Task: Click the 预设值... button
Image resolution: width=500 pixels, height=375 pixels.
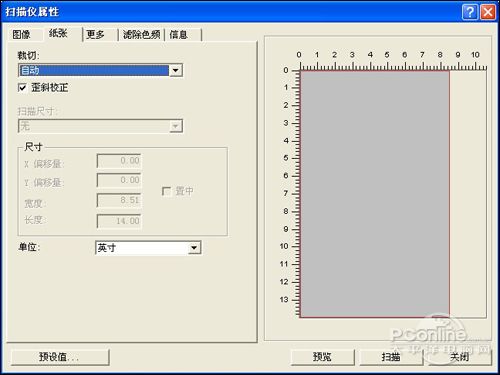Action: pyautogui.click(x=60, y=357)
